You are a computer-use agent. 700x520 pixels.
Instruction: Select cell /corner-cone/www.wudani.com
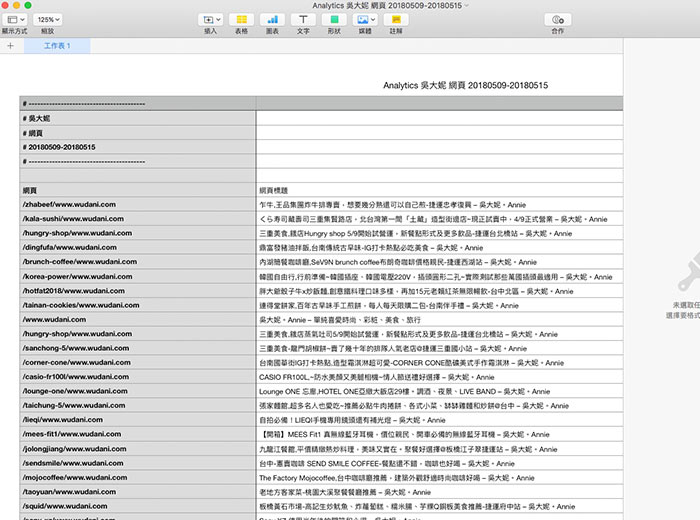click(x=138, y=362)
